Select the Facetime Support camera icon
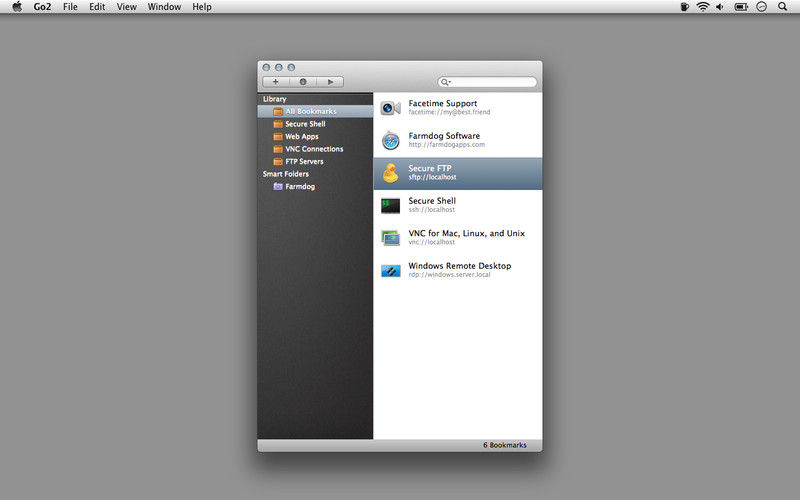Image resolution: width=800 pixels, height=500 pixels. pos(391,108)
